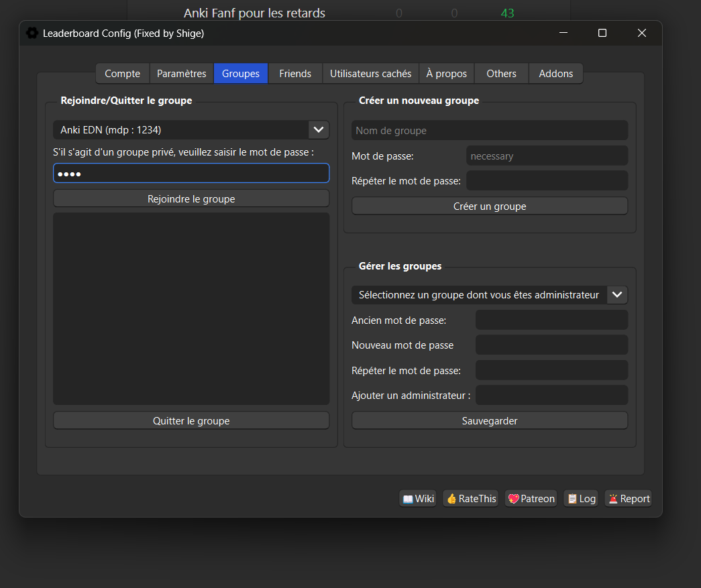Focus the Nom de groupe field
The image size is (701, 588).
pyautogui.click(x=489, y=130)
